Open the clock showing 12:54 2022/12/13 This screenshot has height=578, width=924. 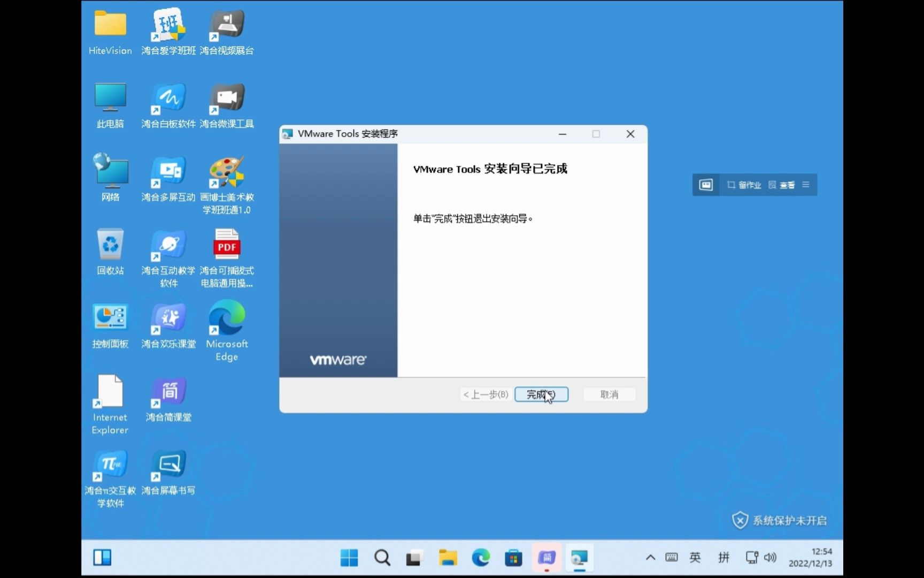(x=811, y=558)
